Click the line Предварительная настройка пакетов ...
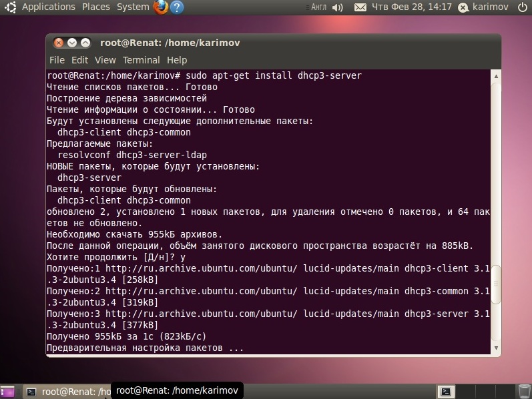This screenshot has width=532, height=399. [145, 348]
